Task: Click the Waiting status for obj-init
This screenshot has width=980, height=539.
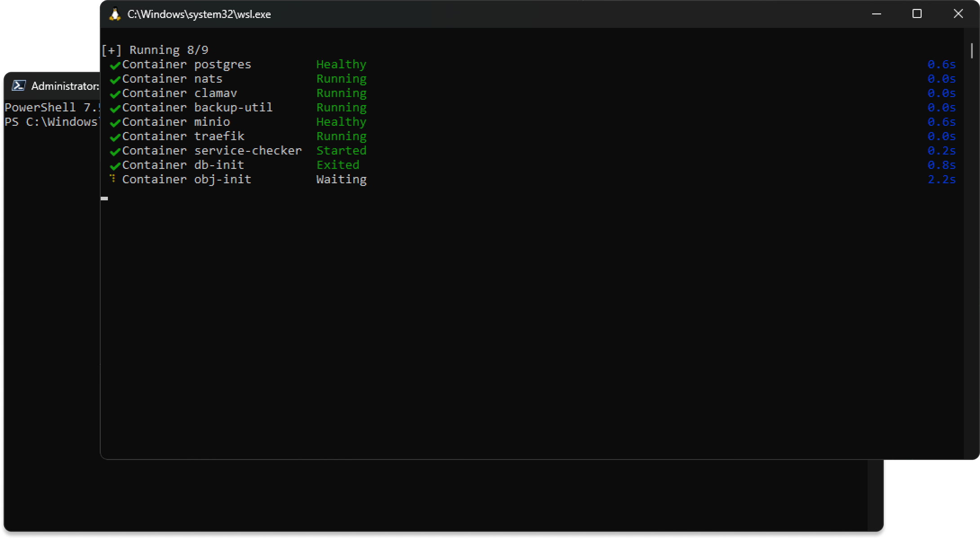Action: pos(341,179)
